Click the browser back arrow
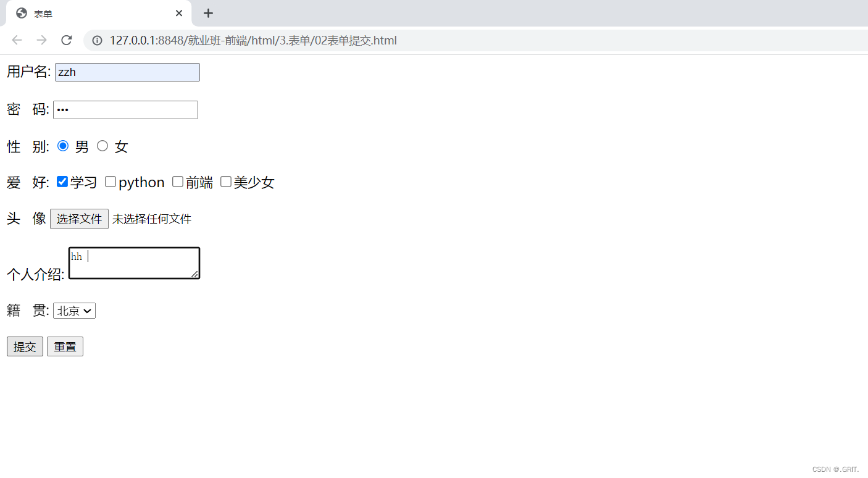Viewport: 868px width, 478px height. point(17,40)
